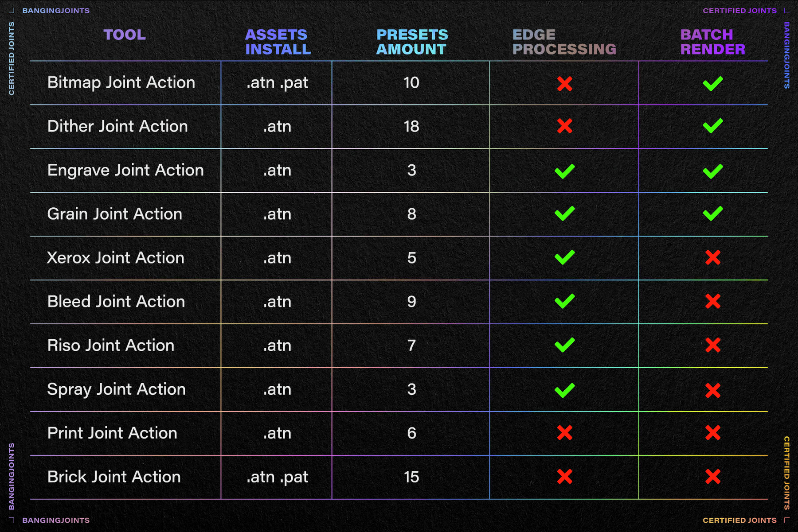Click the green check for Bitmap batch render
798x532 pixels.
pos(712,83)
